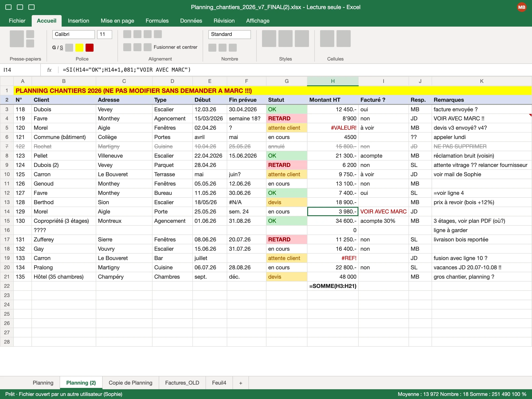Switch to the Planning sheet tab
The image size is (532, 399).
tap(43, 383)
